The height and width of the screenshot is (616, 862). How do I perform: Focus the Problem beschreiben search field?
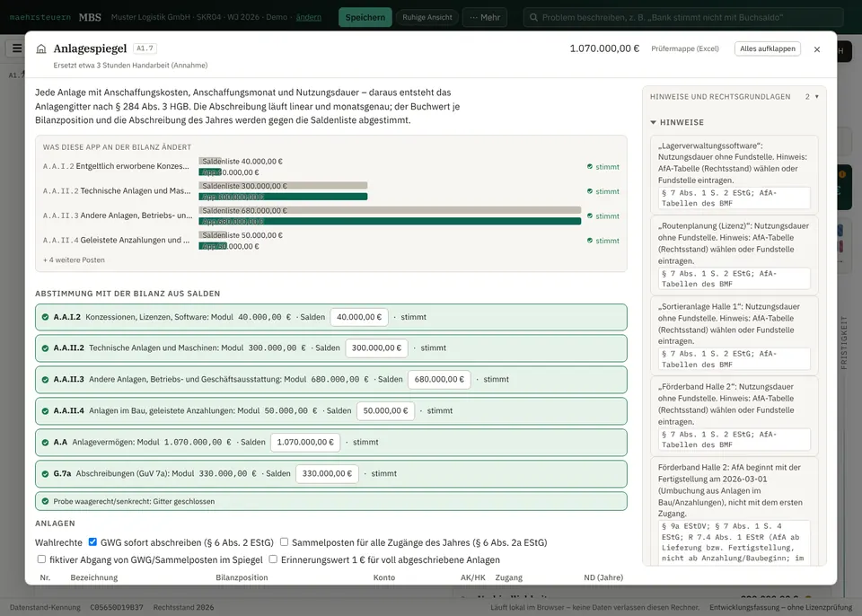683,17
